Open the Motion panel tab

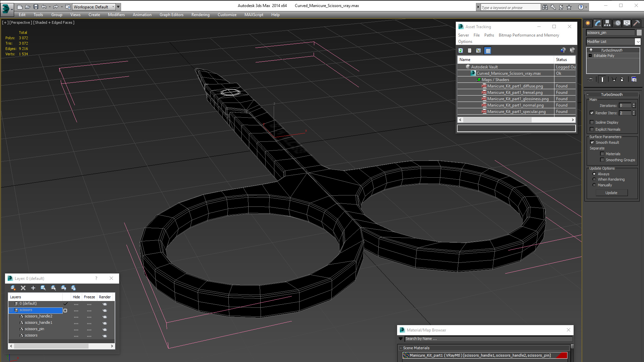617,23
